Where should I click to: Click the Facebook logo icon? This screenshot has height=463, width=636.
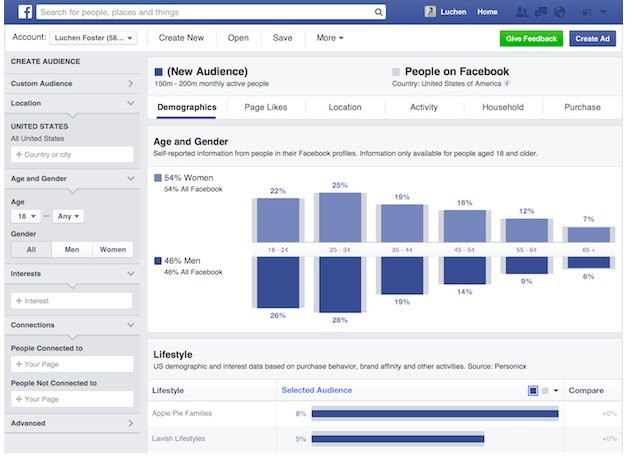25,12
